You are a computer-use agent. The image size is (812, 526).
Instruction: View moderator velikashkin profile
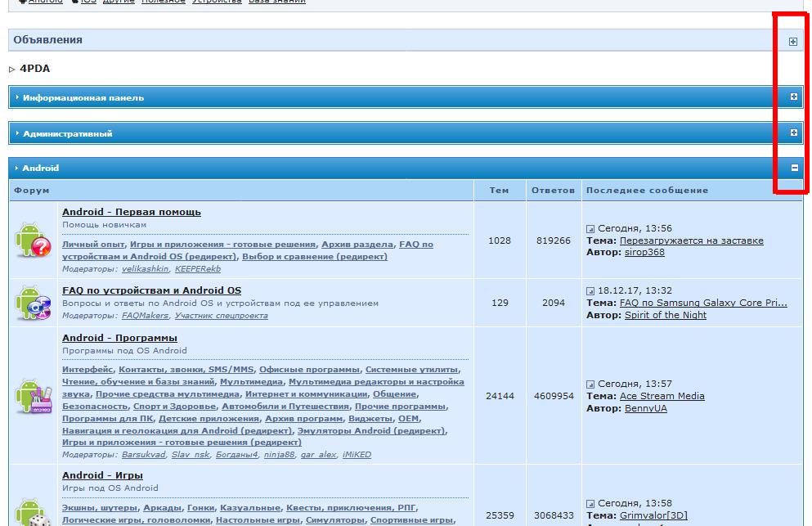(145, 269)
